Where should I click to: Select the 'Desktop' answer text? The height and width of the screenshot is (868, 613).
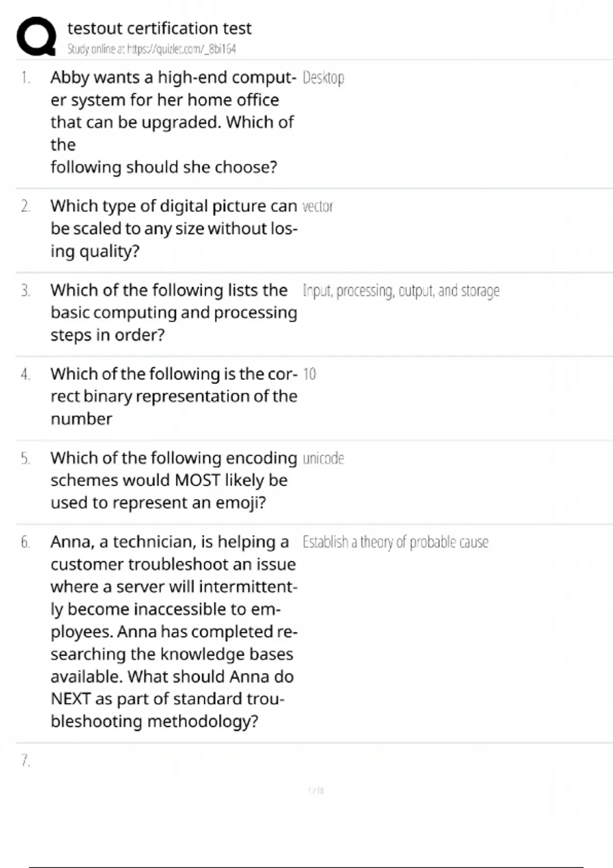(323, 78)
